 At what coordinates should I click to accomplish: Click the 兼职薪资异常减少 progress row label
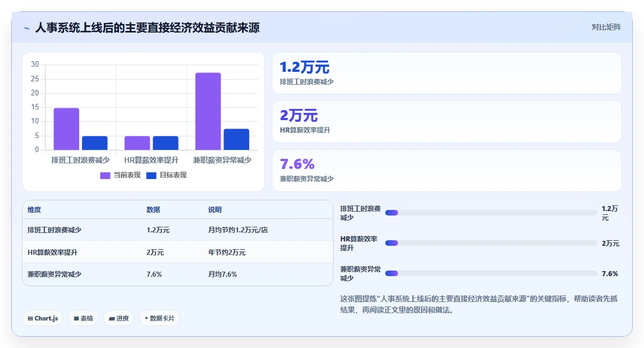360,274
